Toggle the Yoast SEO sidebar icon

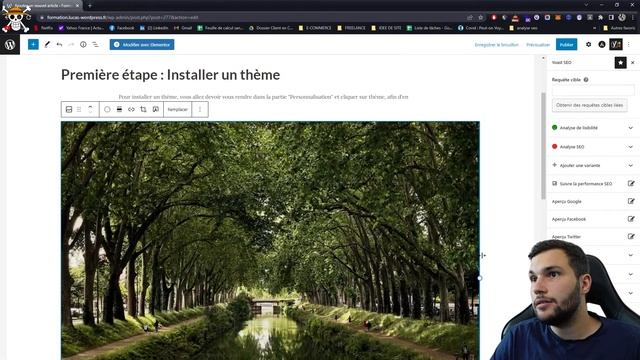click(616, 44)
